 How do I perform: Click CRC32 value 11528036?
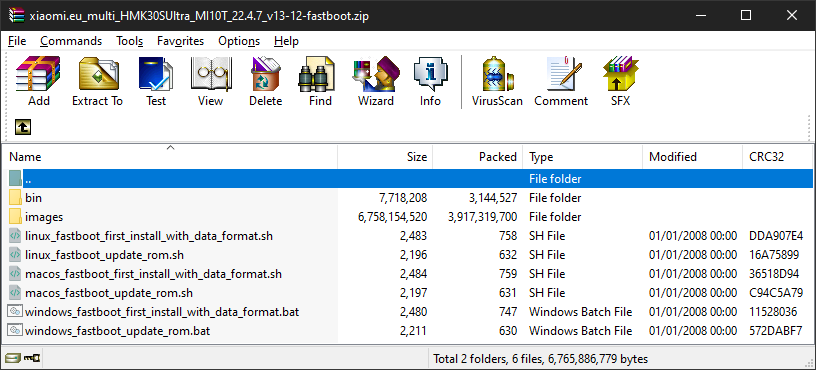(773, 312)
